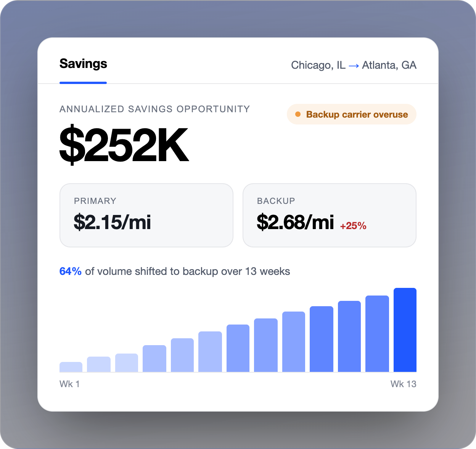Click the Wk 13 axis label
Viewport: 476px width, 449px height.
403,384
